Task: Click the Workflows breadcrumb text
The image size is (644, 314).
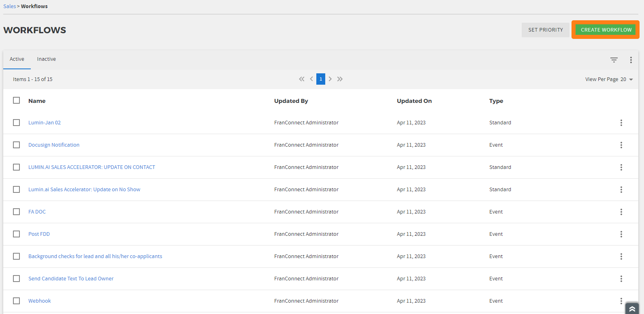Action: tap(34, 6)
